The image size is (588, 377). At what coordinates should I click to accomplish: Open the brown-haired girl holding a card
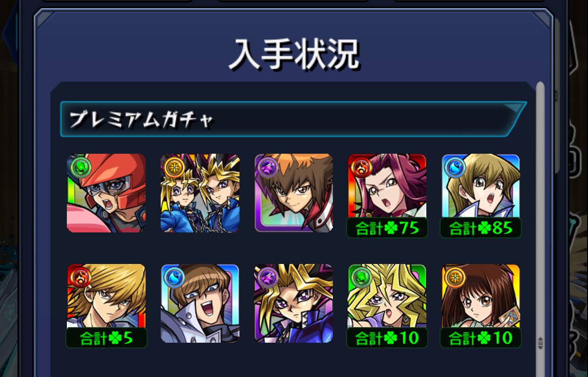[481, 296]
